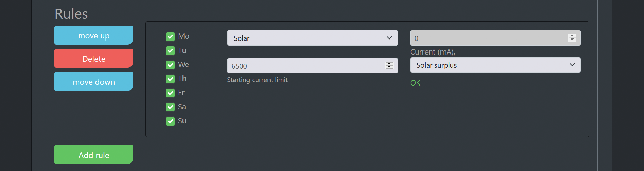The image size is (644, 171).
Task: Add a new rule
Action: [x=94, y=155]
